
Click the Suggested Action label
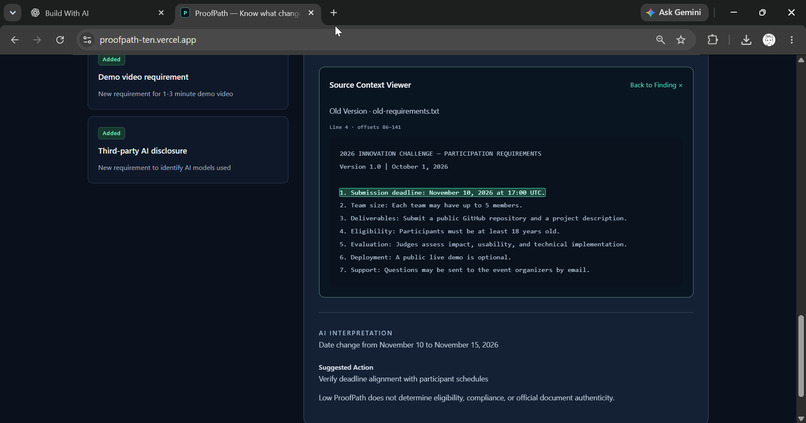click(x=345, y=367)
